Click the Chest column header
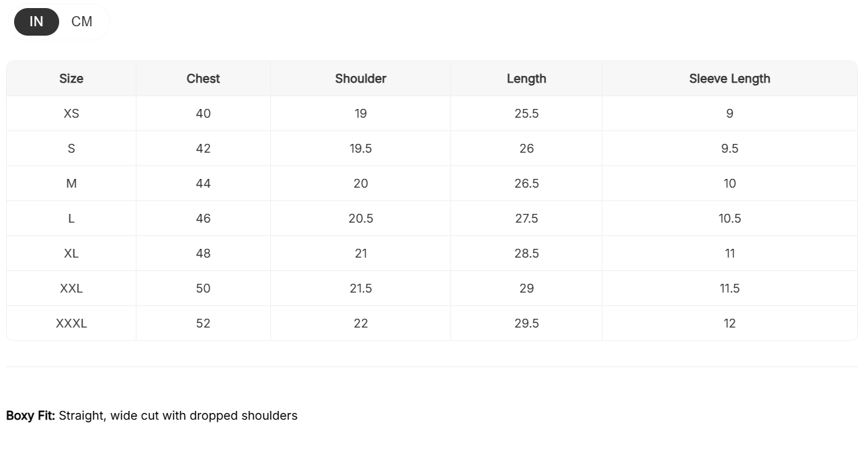Viewport: 868px width, 456px height. tap(203, 79)
